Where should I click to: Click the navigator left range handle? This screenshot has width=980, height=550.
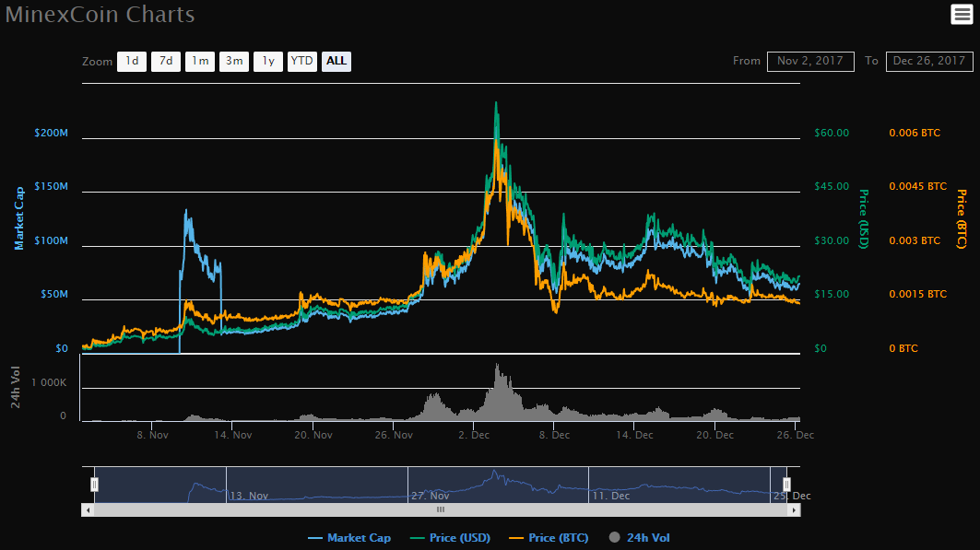coord(94,485)
